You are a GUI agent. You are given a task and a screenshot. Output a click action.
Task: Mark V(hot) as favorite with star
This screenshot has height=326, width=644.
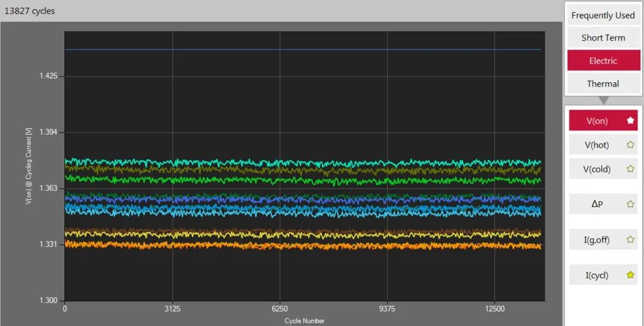coord(630,144)
